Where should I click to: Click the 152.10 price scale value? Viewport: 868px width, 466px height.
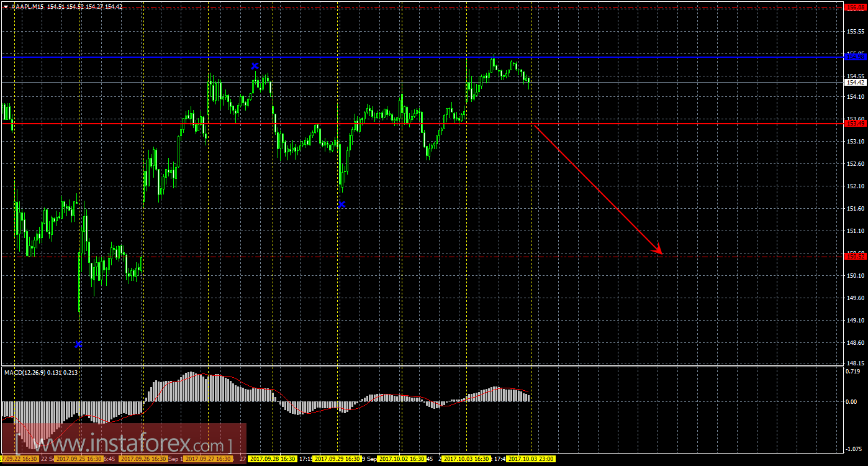tap(856, 186)
